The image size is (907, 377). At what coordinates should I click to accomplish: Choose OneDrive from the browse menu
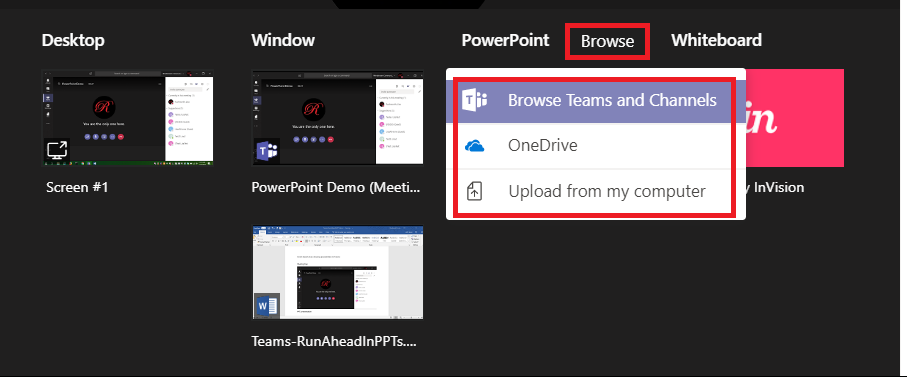(x=595, y=146)
